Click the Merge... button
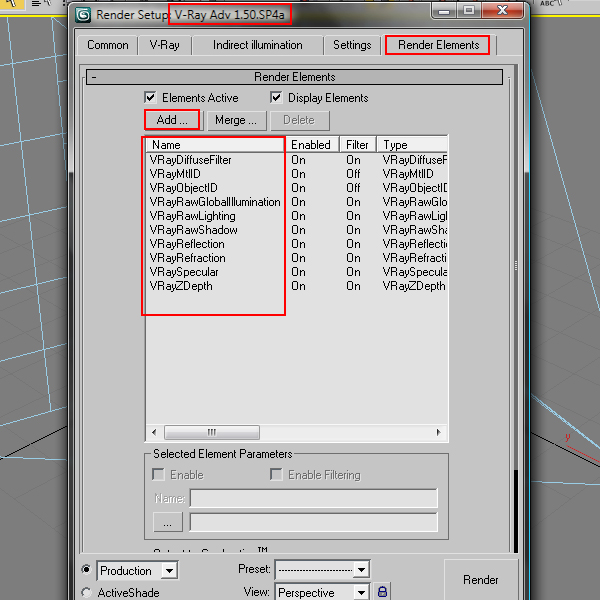 237,120
